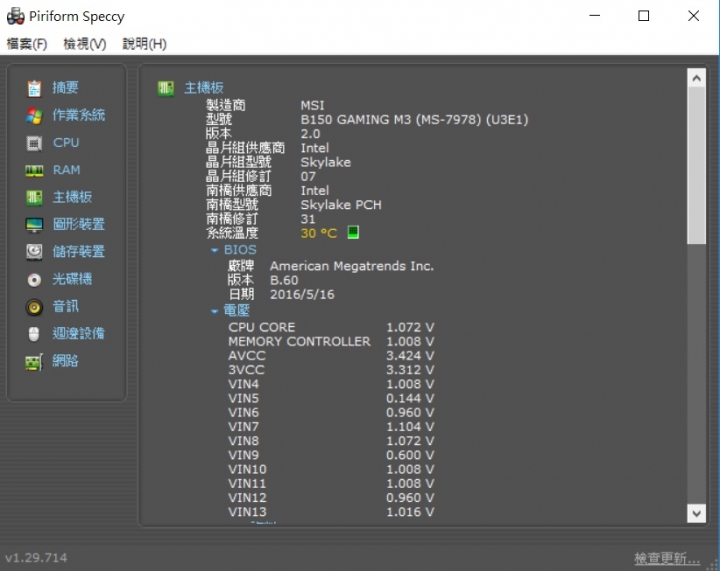Open the 說明(H) menu
The height and width of the screenshot is (571, 720).
(x=144, y=44)
